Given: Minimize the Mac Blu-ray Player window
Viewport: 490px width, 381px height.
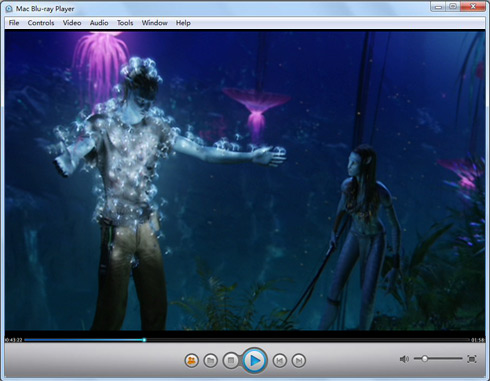Looking at the screenshot, I should click(438, 7).
